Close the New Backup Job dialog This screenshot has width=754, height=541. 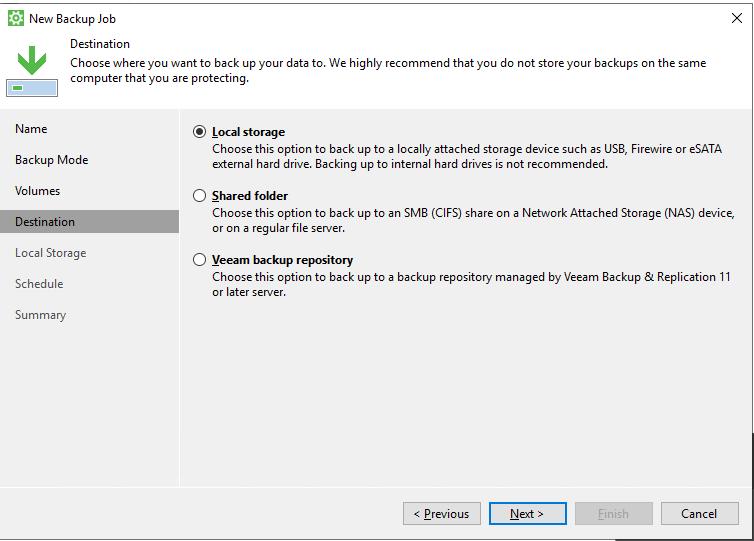click(x=737, y=18)
